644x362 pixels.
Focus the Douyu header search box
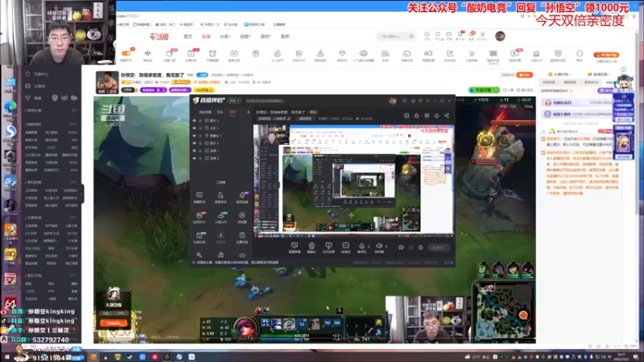(395, 36)
